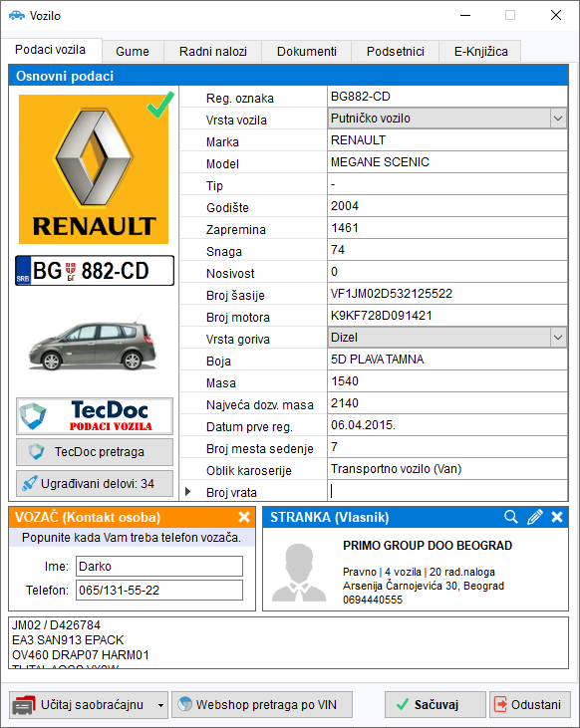The height and width of the screenshot is (728, 580).
Task: Click the owner phone 0694440555
Action: (x=373, y=600)
